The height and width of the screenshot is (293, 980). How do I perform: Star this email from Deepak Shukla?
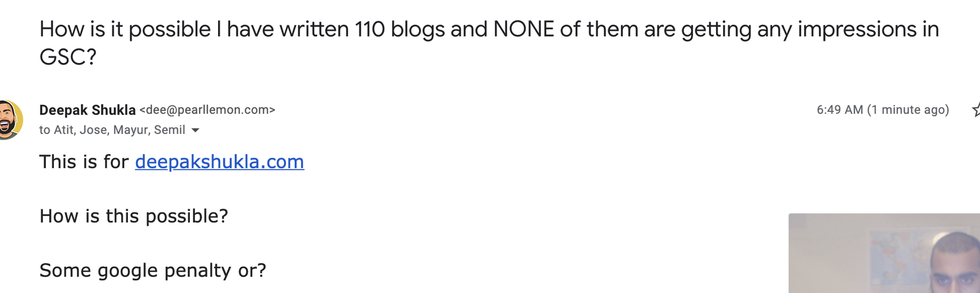[976, 109]
